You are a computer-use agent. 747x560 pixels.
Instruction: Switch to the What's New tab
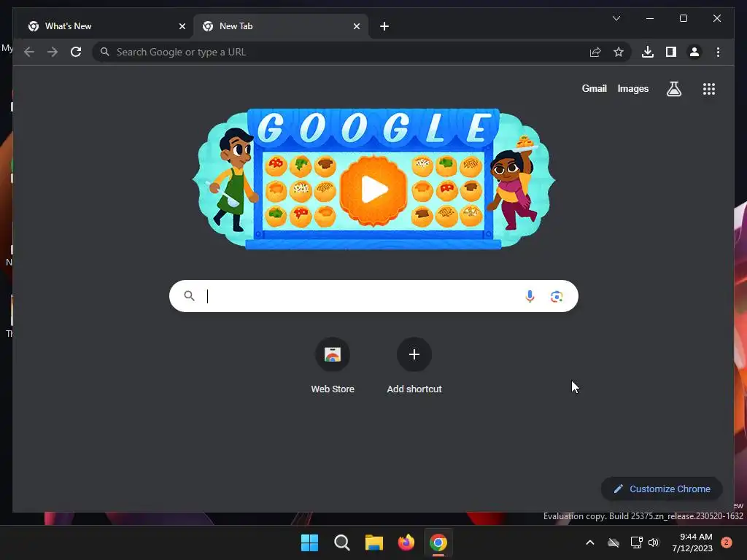click(106, 26)
